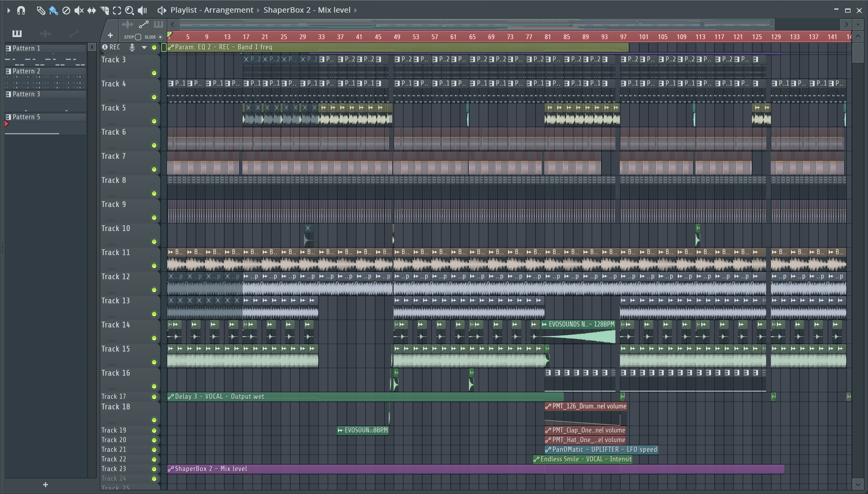Select the Delay 3 - VOCAL - Output wet clip

[x=365, y=397]
